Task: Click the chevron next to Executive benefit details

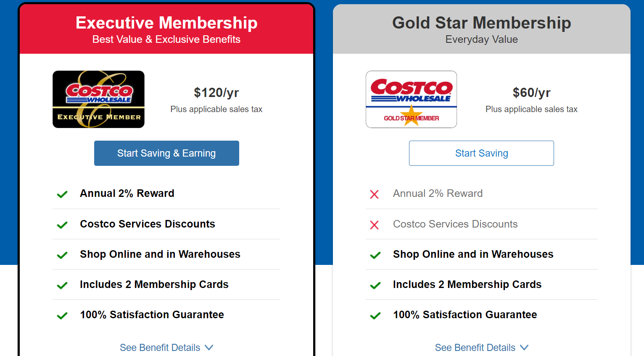Action: coord(209,348)
